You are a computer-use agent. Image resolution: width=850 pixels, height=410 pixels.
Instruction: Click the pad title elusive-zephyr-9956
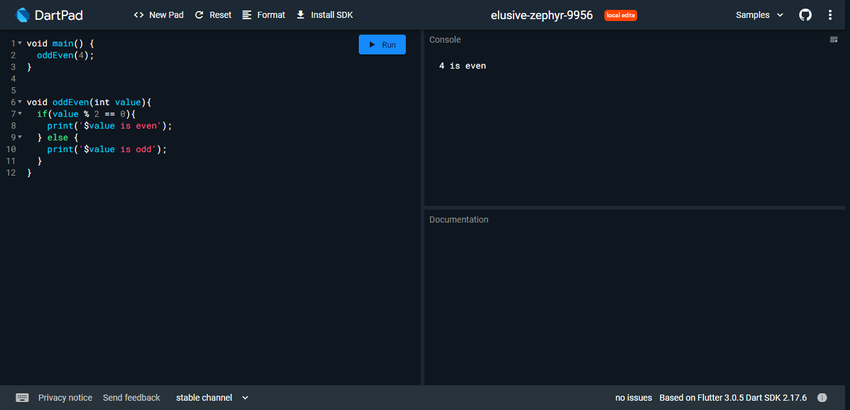542,15
